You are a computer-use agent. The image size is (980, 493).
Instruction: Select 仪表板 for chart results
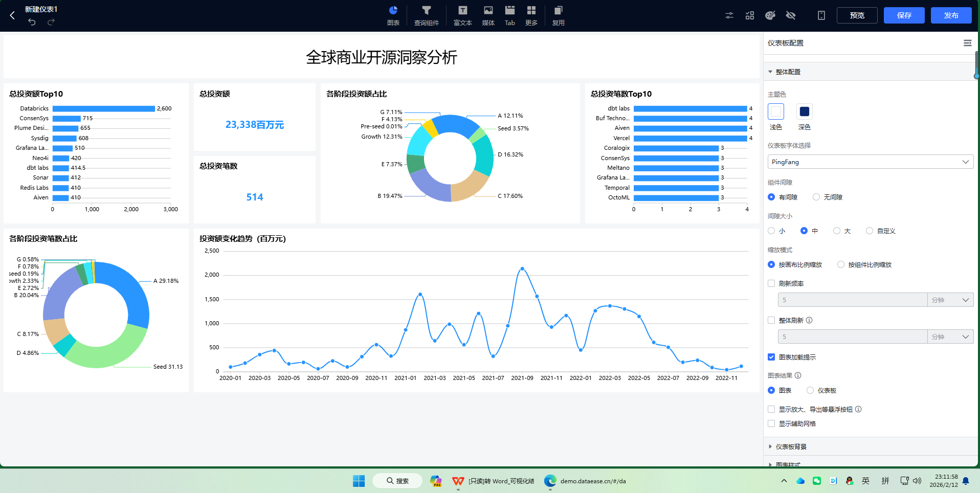(x=822, y=390)
